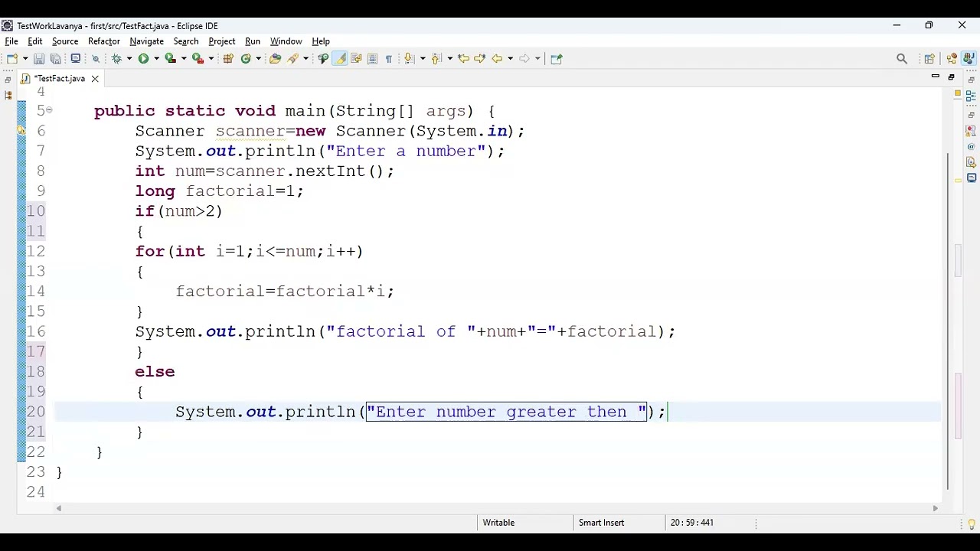Click the Save All toolbar icon
The height and width of the screenshot is (551, 980).
56,58
